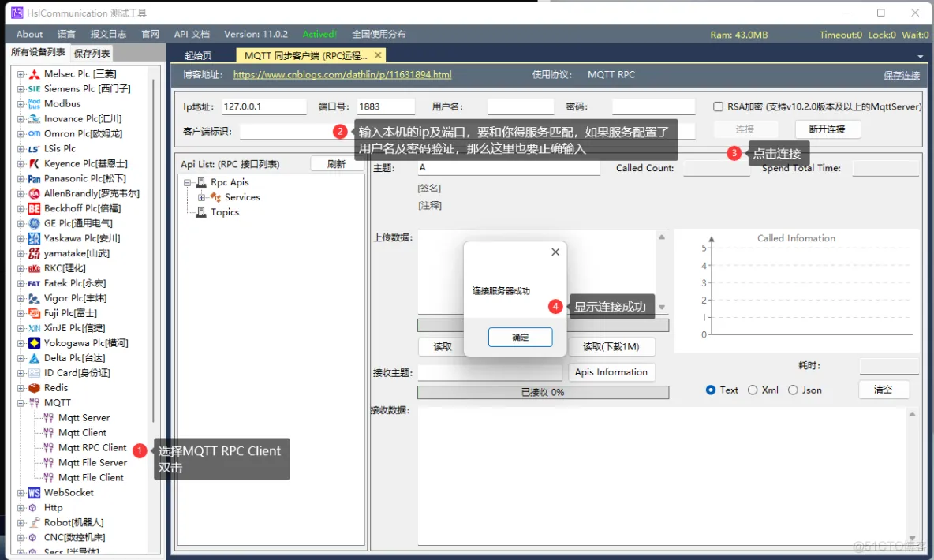Click the yamatake icon
934x560 pixels.
[x=35, y=253]
